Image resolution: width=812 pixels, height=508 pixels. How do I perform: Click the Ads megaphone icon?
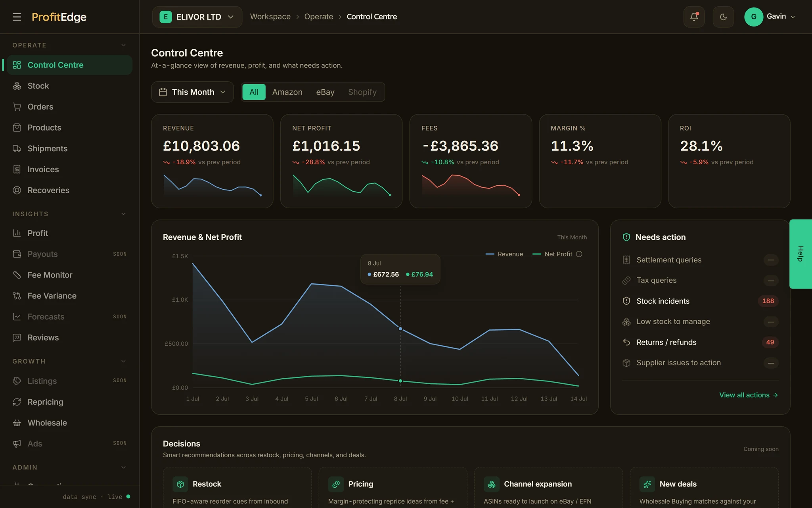17,444
